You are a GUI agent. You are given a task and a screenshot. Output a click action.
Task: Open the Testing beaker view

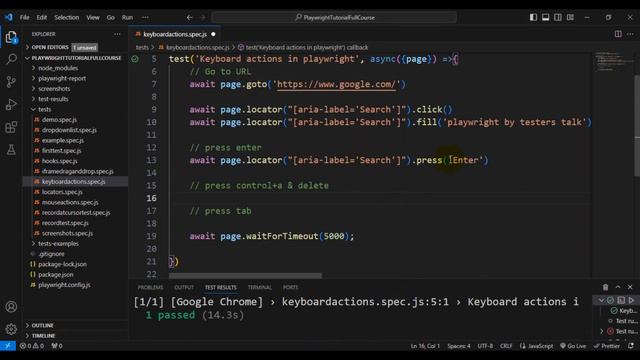pos(11,149)
